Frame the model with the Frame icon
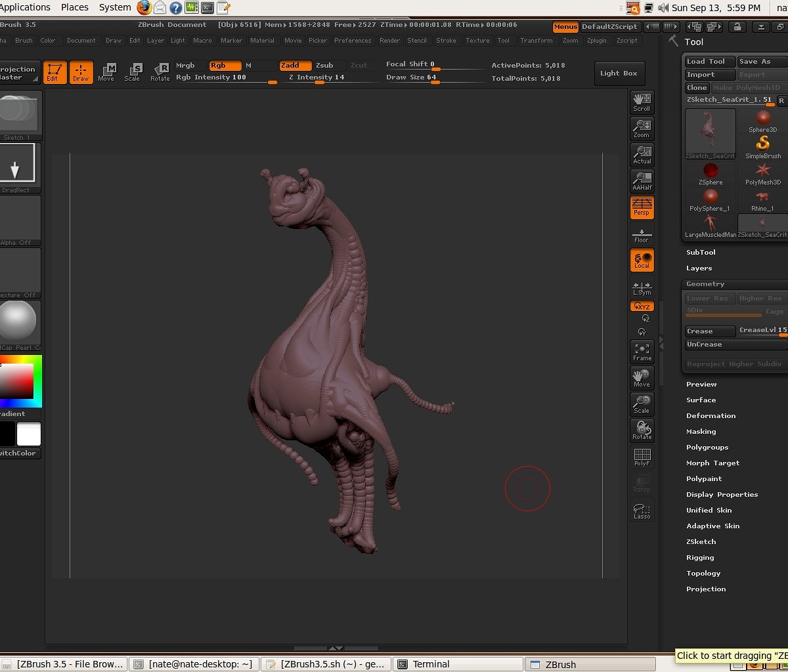 pos(642,351)
